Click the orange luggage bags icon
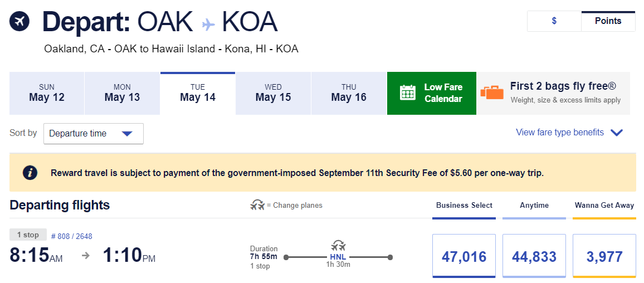 [x=491, y=92]
